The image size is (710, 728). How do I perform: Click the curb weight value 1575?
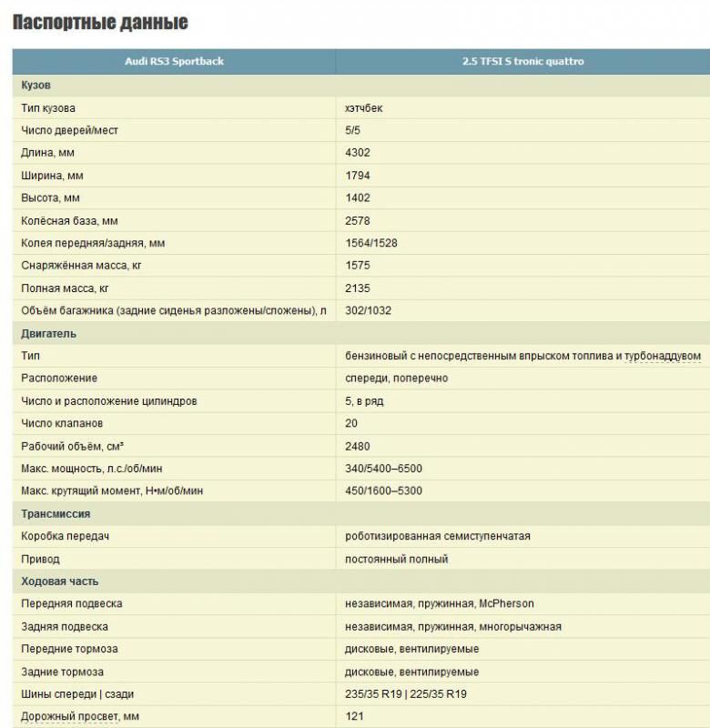coord(358,266)
